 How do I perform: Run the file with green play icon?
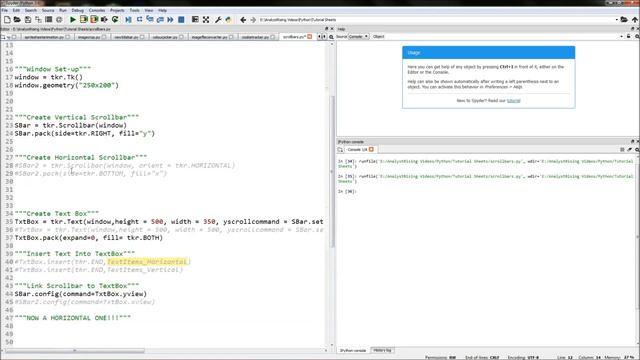pos(73,20)
